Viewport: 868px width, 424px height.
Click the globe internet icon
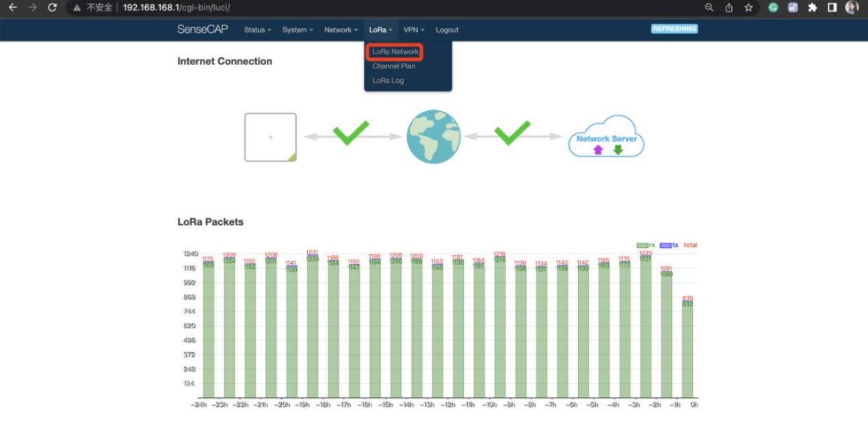(434, 137)
